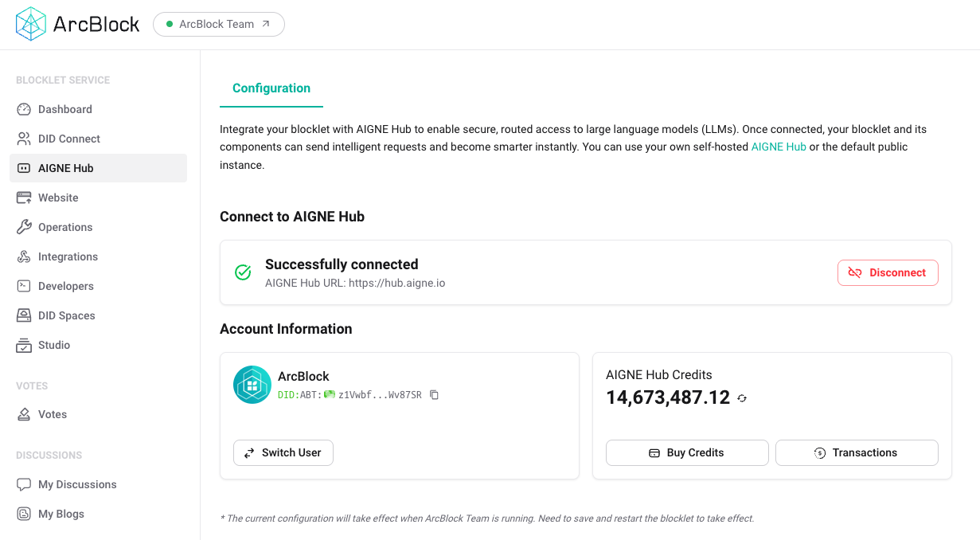Viewport: 980px width, 540px height.
Task: Open My Discussions
Action: click(77, 484)
